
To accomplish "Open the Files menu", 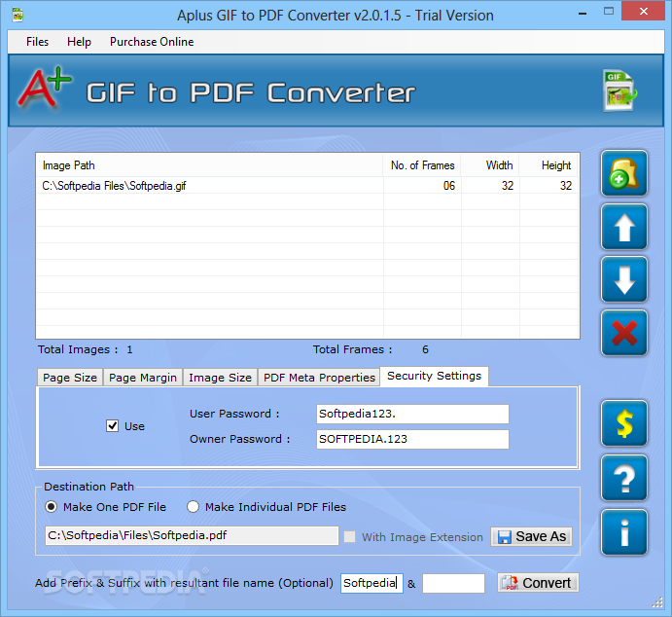I will pyautogui.click(x=37, y=42).
